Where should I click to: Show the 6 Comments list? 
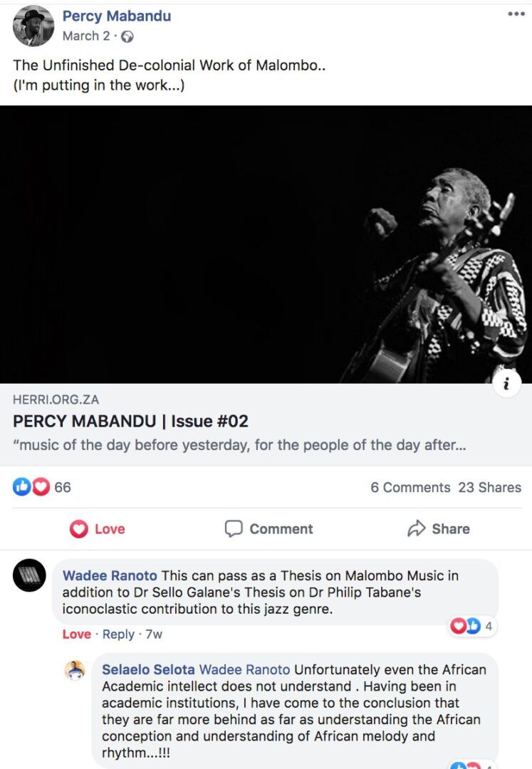click(x=410, y=488)
